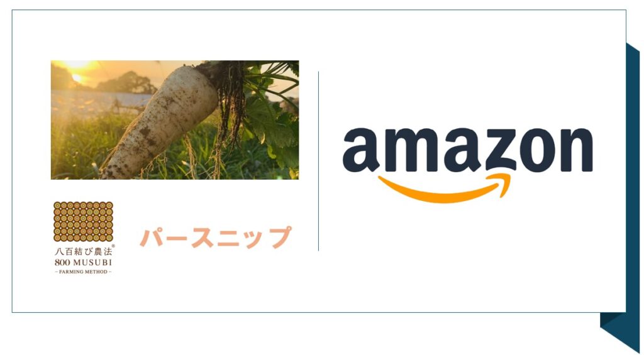Click the vertical divider line
The image size is (644, 355).
318,161
